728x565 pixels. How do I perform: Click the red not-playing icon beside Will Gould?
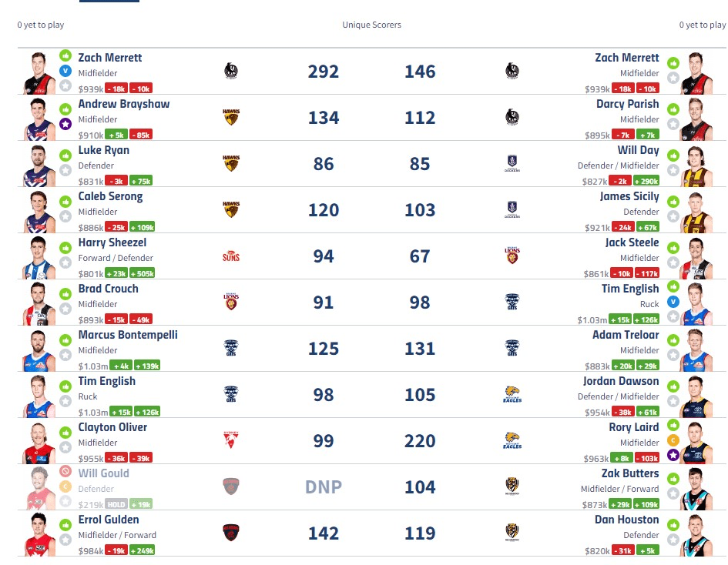tap(65, 471)
